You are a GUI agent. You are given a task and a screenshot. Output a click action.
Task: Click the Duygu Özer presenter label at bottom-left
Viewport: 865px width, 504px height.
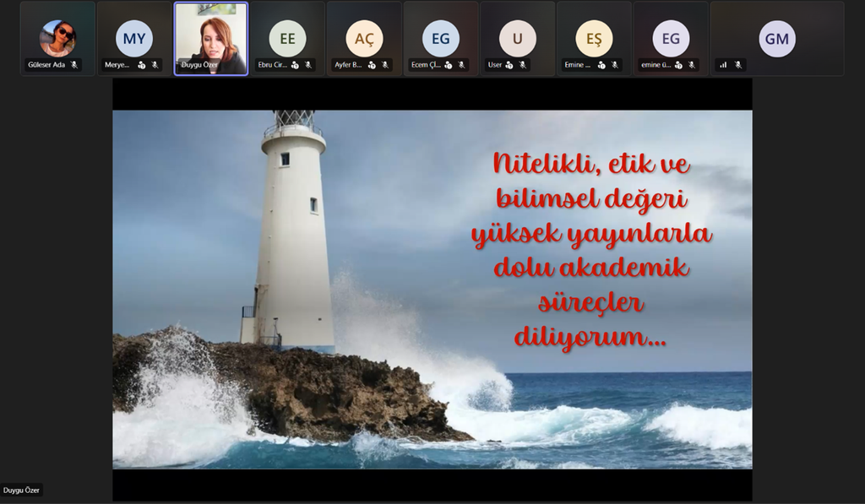click(x=21, y=490)
